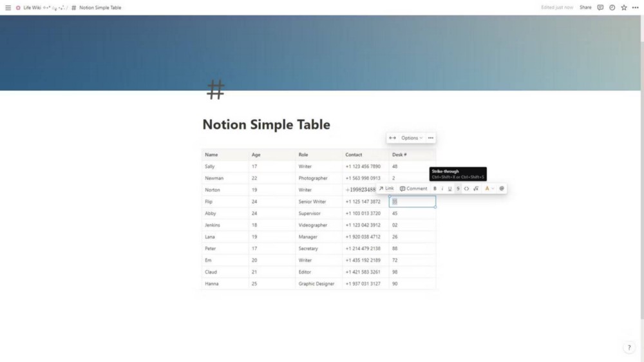Click the Senior Writer role cell
Viewport: 644px width, 362px height.
click(x=319, y=202)
